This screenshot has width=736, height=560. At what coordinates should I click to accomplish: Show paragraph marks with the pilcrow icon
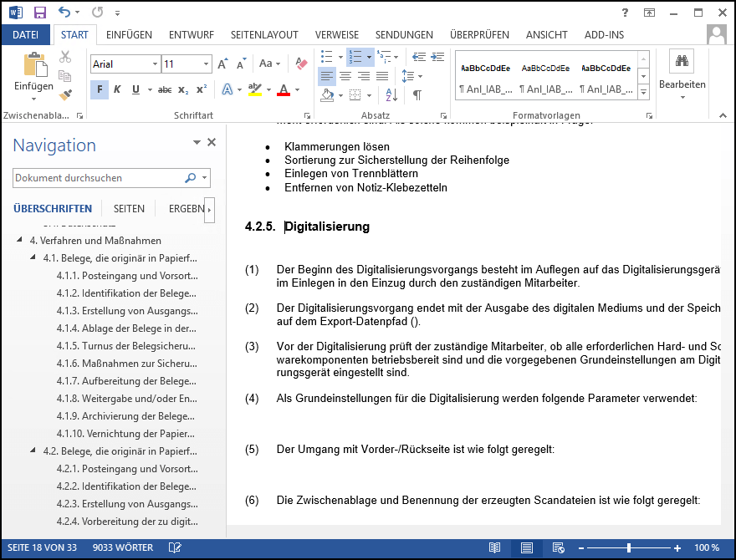coord(417,94)
